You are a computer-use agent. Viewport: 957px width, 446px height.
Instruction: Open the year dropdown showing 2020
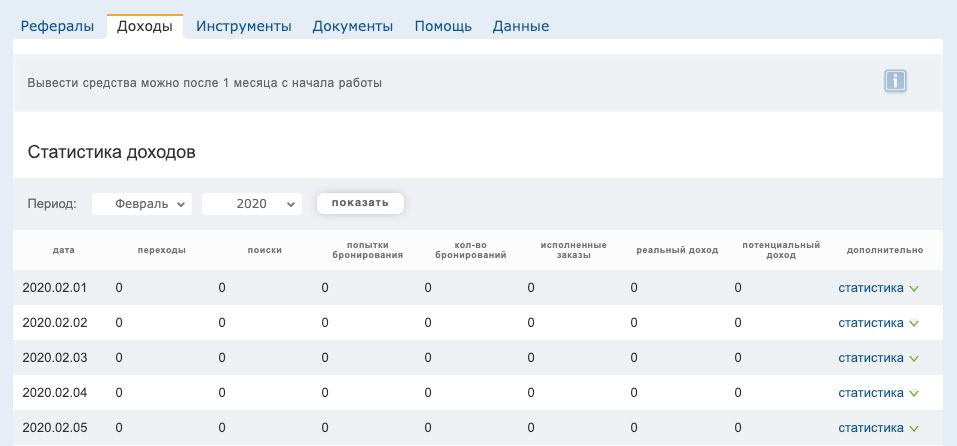[x=251, y=203]
